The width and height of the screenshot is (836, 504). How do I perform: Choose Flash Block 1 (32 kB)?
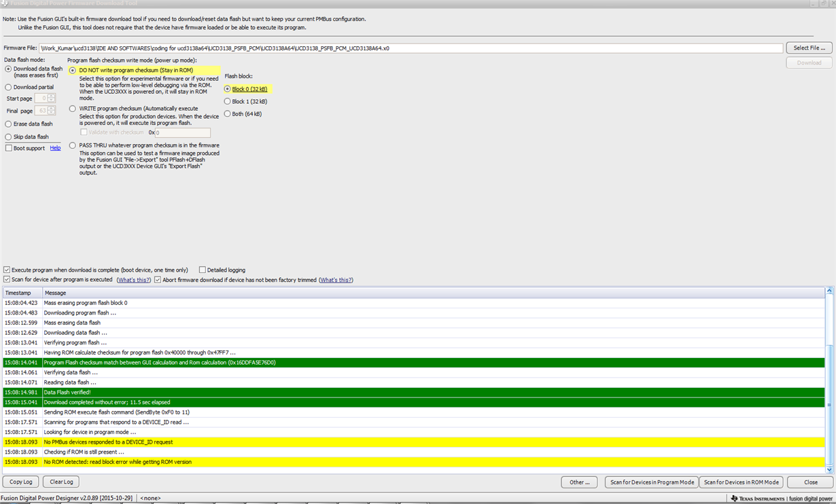[228, 101]
